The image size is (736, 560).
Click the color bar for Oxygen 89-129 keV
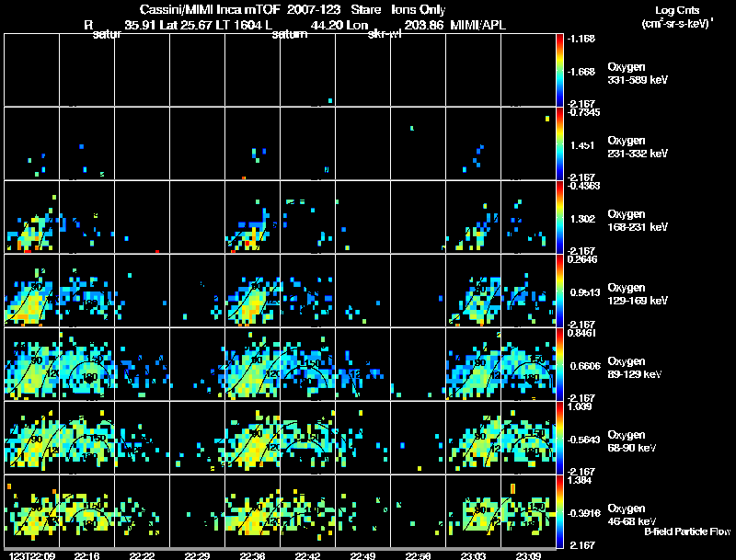point(559,364)
